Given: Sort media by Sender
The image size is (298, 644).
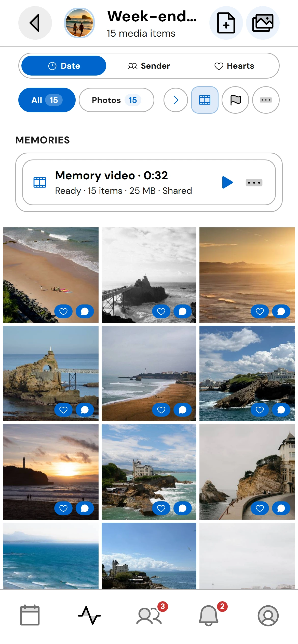Looking at the screenshot, I should [149, 66].
